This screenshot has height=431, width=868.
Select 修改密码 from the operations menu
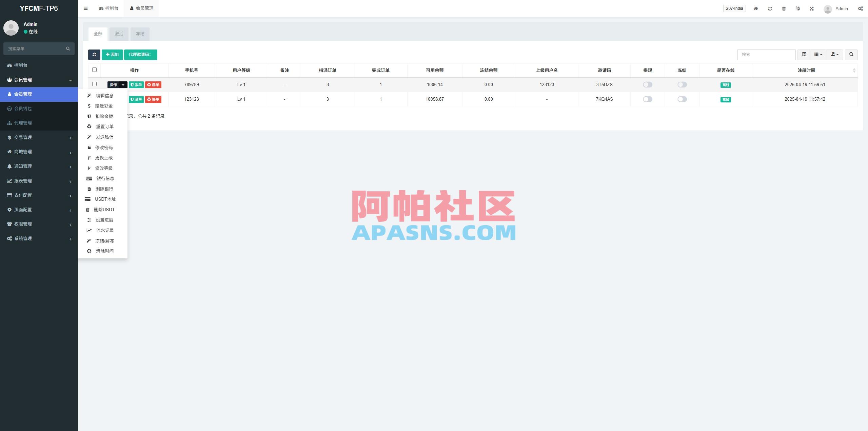tap(105, 148)
